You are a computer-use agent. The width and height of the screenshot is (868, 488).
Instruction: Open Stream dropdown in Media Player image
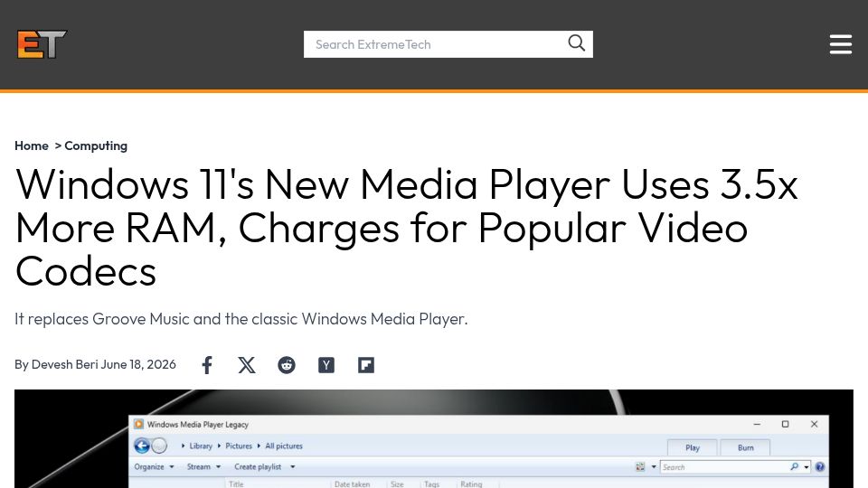coord(203,467)
